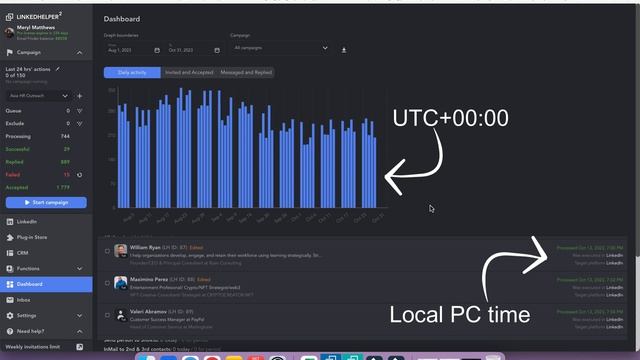
Task: Edit the Last 24 hrs' actions limit
Action: pyautogui.click(x=58, y=69)
